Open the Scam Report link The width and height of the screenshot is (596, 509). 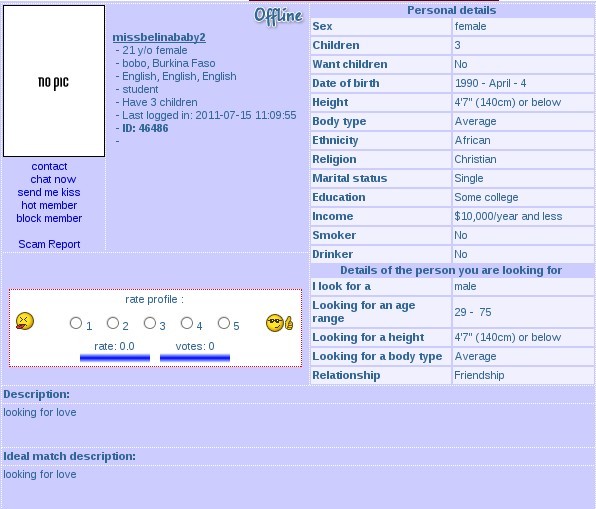(49, 244)
